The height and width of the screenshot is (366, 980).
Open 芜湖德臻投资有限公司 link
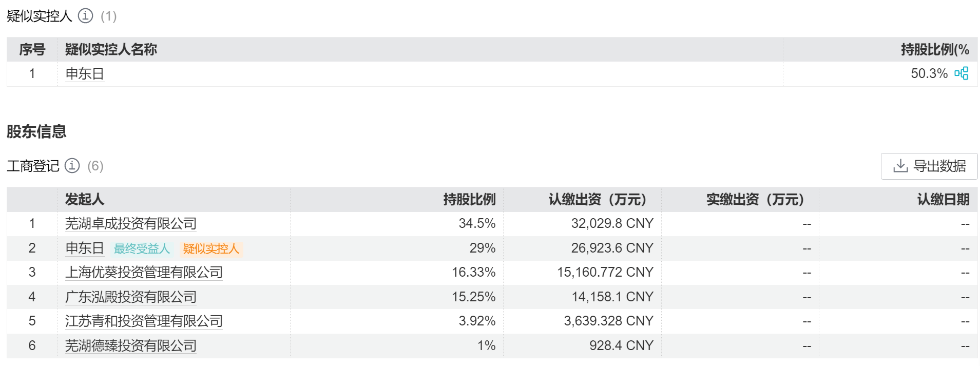pos(131,346)
